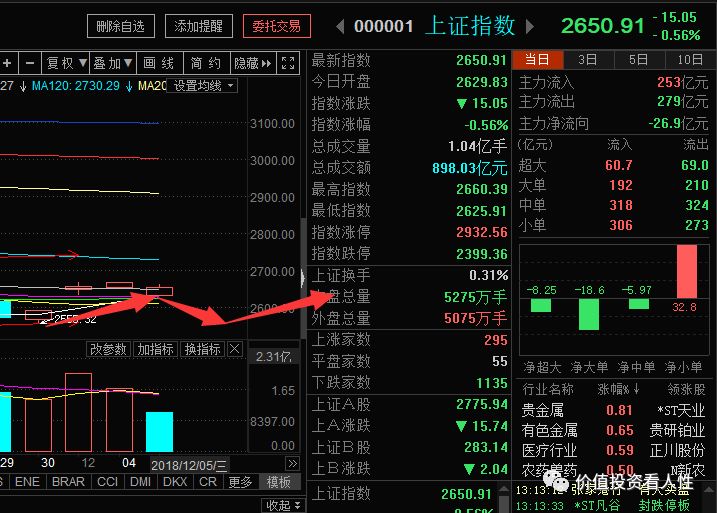Click the 净小单 red bar
717x513 pixels.
(687, 272)
